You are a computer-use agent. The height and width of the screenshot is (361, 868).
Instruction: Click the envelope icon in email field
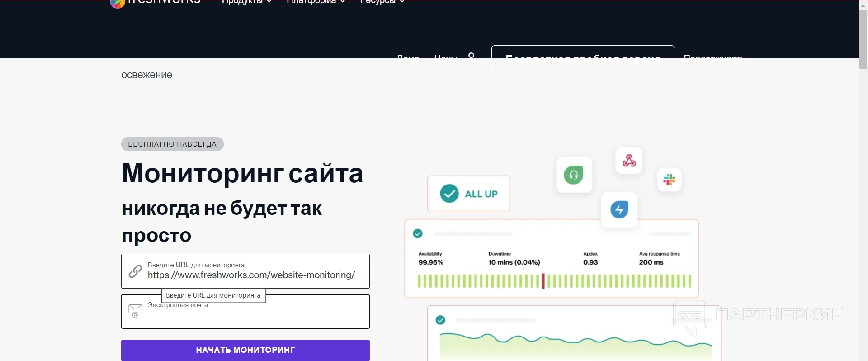[x=135, y=311]
